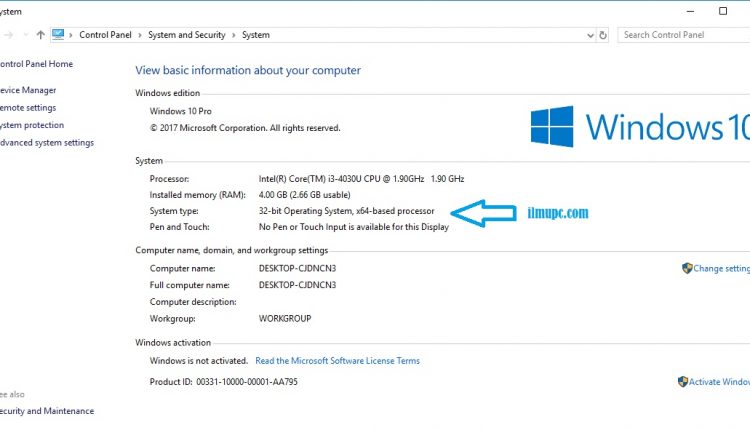Click the 2017 Microsoft Corporation copyright text
Image resolution: width=750 pixels, height=430 pixels.
point(245,128)
